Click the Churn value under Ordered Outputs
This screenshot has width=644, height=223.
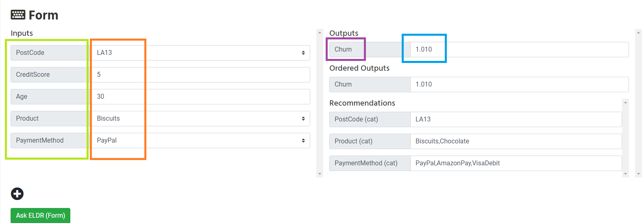(519, 84)
